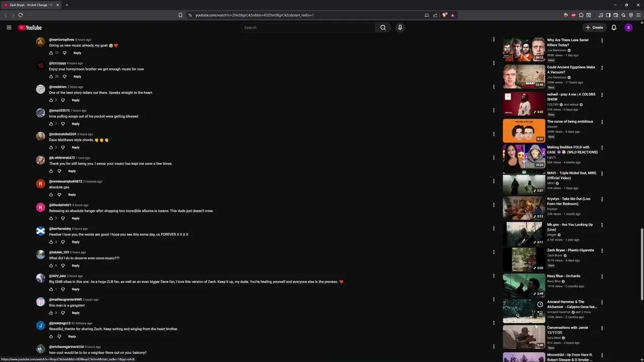Open options for 'Conversations with Jamie' video
644x362 pixels.
click(x=602, y=328)
